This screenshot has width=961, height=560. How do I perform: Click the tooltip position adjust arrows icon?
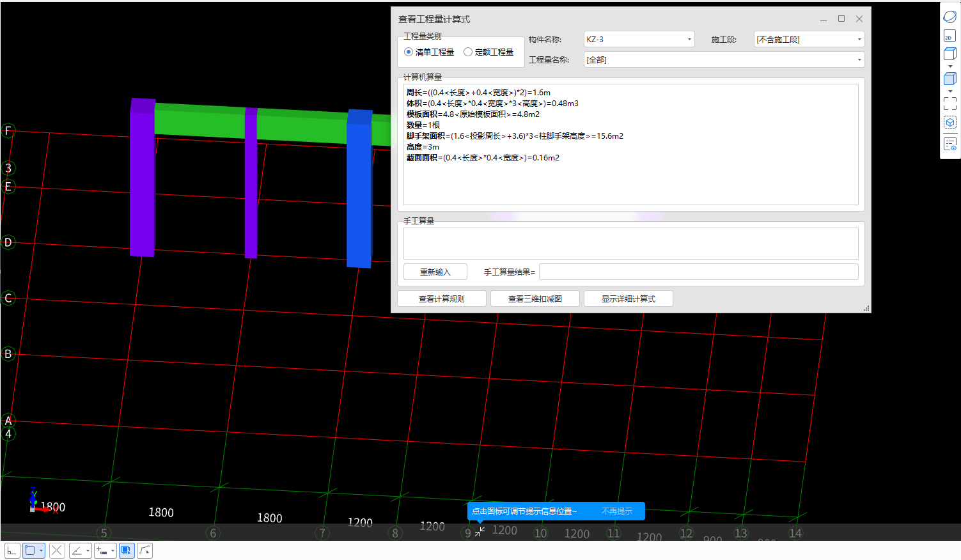[480, 531]
